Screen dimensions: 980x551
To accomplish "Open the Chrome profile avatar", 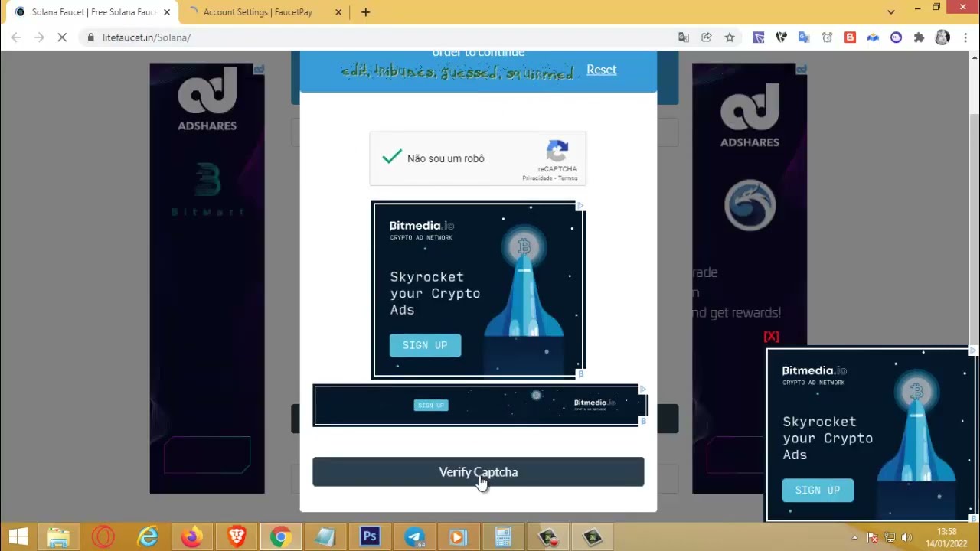I will click(x=942, y=37).
